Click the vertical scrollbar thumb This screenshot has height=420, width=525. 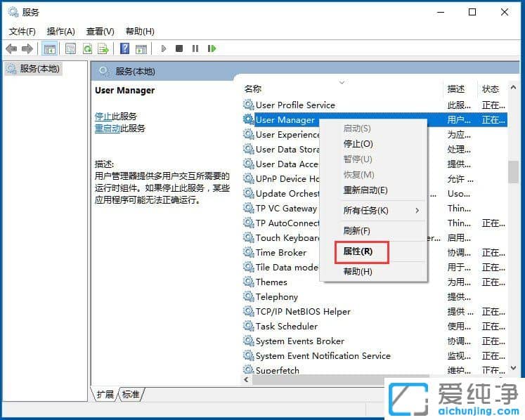point(513,172)
